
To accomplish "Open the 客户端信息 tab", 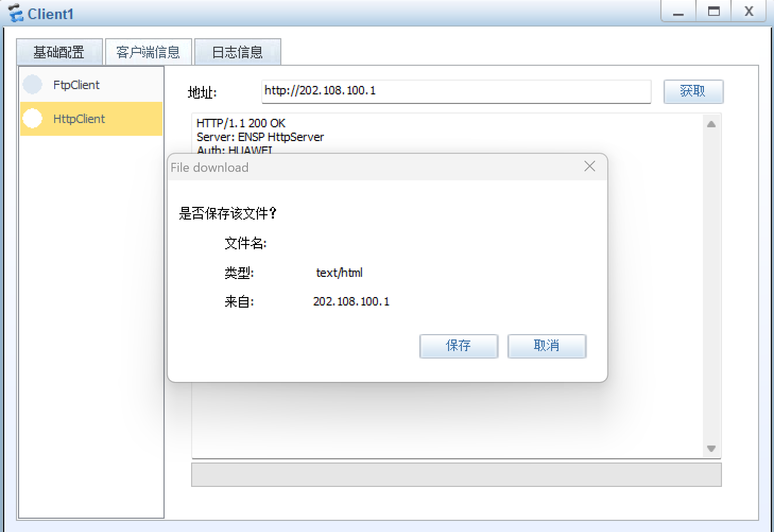I will click(148, 52).
